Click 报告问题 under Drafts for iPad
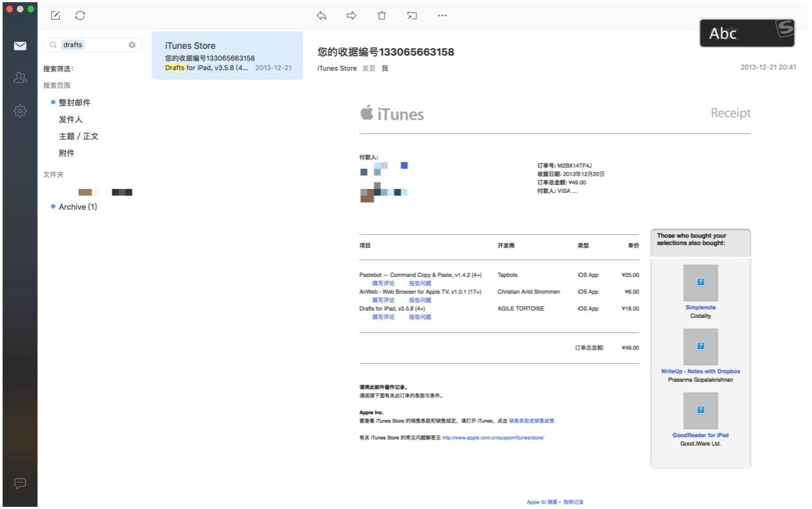Screen dimensions: 812x509 (420, 317)
